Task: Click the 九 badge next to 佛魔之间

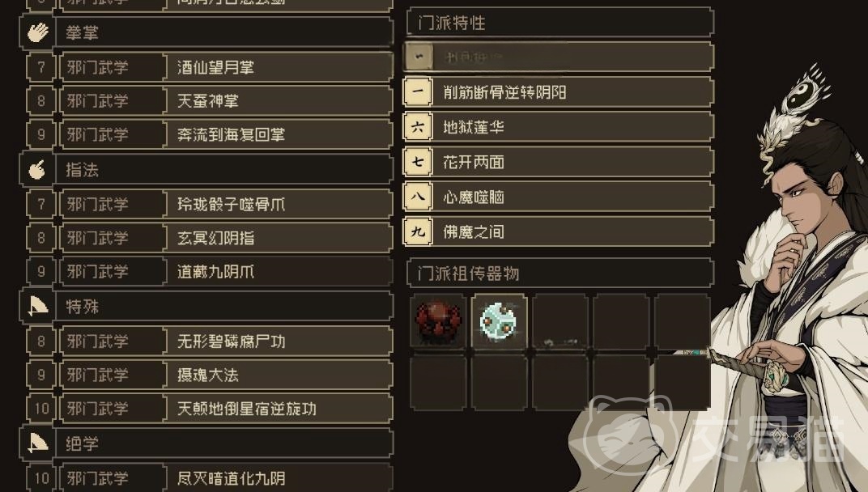Action: [x=418, y=231]
